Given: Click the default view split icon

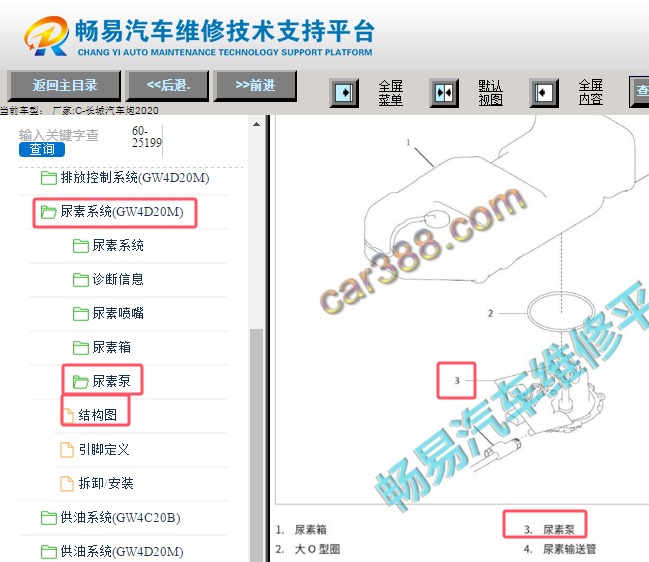Looking at the screenshot, I should coord(444,93).
